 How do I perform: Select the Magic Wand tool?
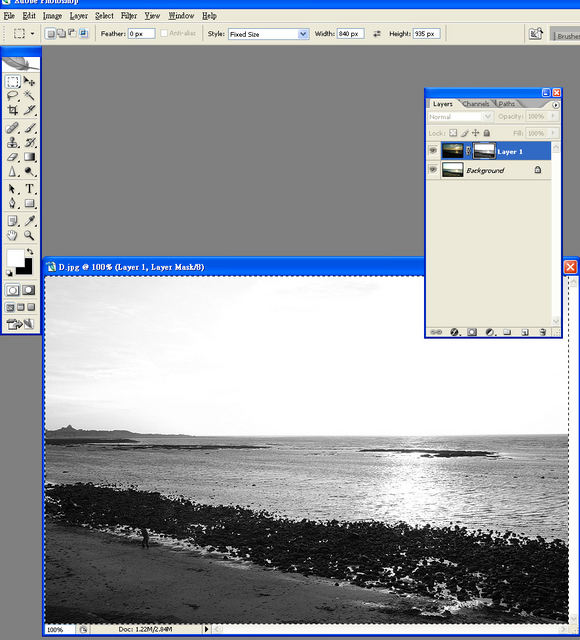click(x=29, y=96)
